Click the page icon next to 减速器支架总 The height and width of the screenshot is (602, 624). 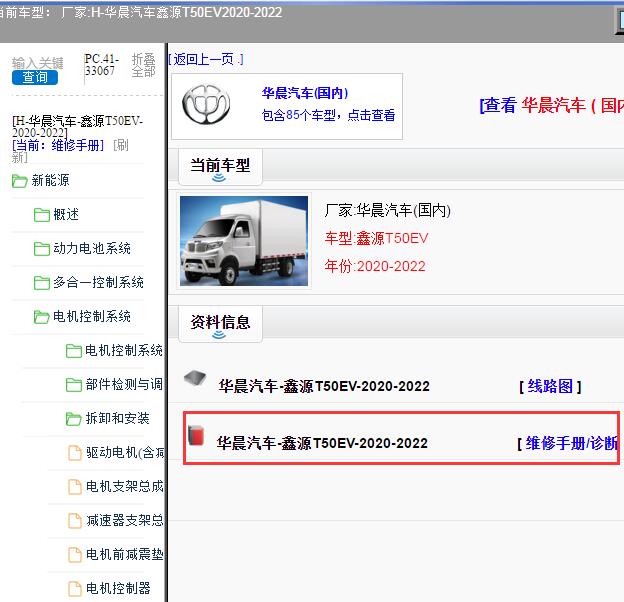[75, 521]
